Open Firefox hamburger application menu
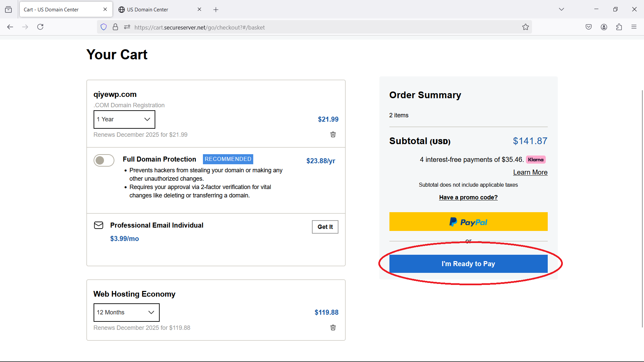 tap(634, 27)
